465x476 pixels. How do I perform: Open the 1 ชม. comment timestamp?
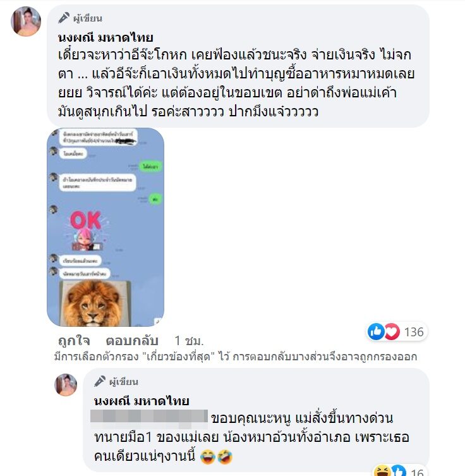(189, 341)
